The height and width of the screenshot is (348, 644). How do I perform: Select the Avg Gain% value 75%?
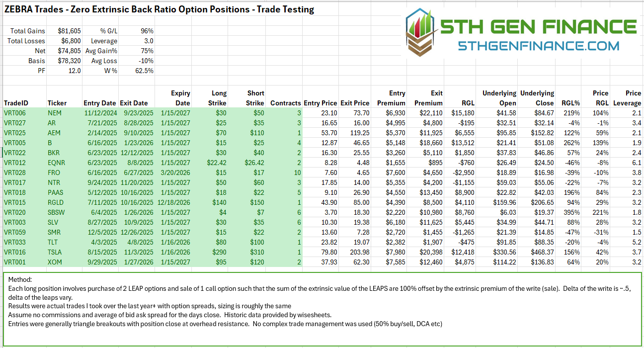[147, 51]
